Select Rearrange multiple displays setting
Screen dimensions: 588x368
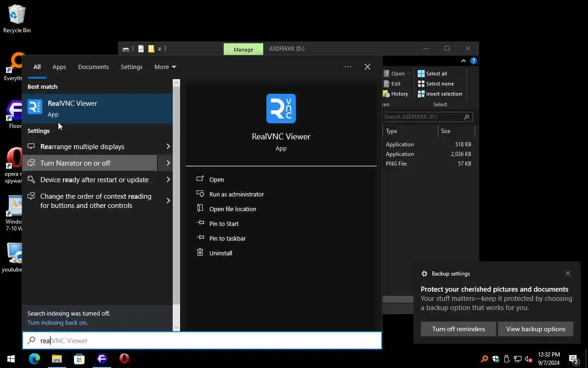[x=90, y=146]
